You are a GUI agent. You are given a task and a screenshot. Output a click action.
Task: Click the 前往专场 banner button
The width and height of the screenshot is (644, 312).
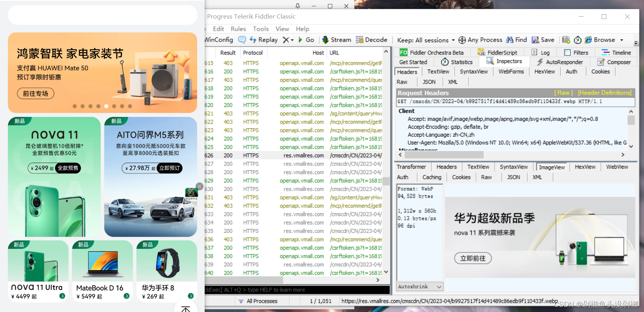tap(36, 94)
